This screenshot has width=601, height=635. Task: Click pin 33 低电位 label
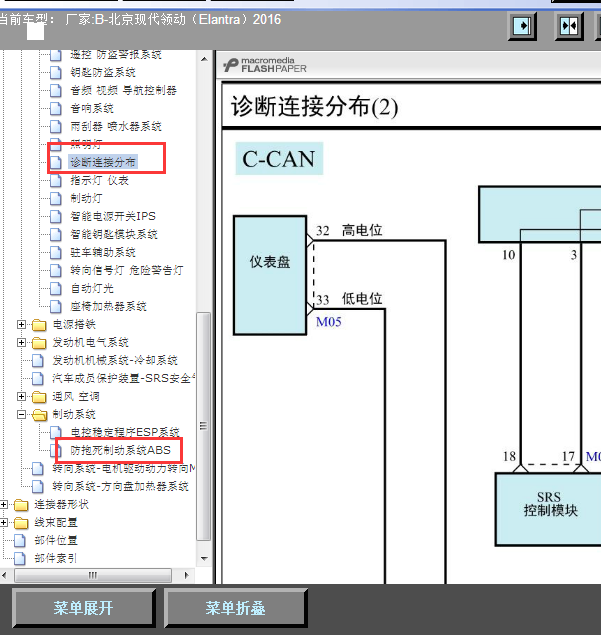click(x=349, y=299)
